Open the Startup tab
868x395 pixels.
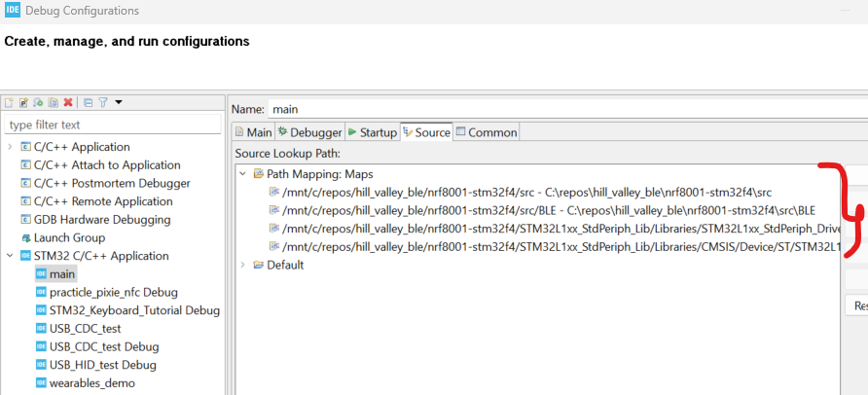point(373,132)
